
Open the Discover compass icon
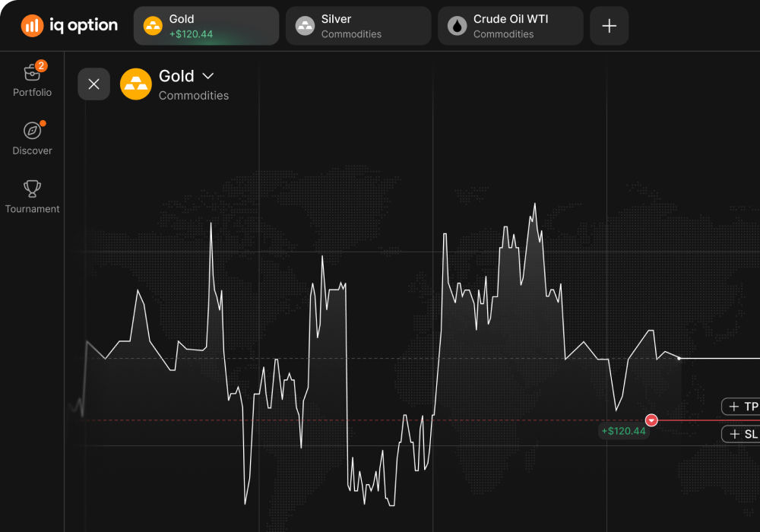32,131
